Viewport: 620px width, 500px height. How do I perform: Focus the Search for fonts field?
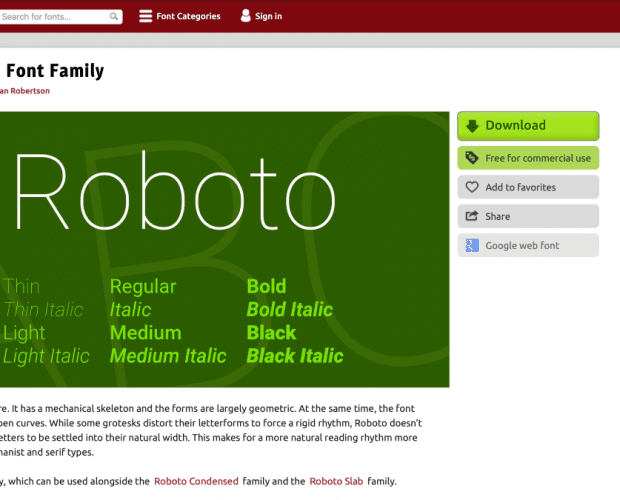tap(60, 17)
